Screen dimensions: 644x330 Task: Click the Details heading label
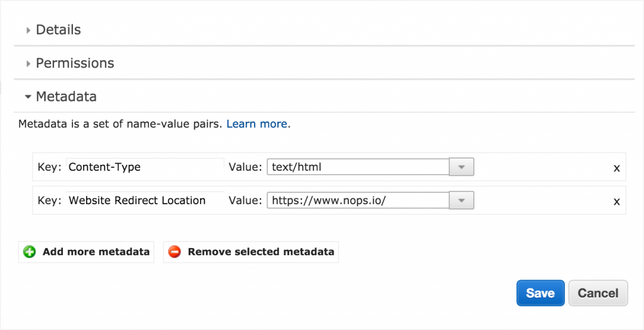point(58,30)
